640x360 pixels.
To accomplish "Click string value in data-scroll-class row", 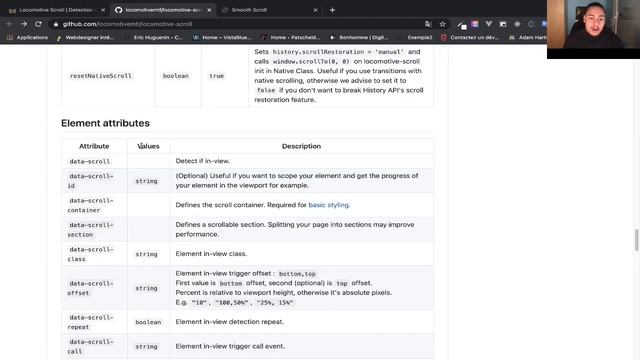I will [147, 254].
